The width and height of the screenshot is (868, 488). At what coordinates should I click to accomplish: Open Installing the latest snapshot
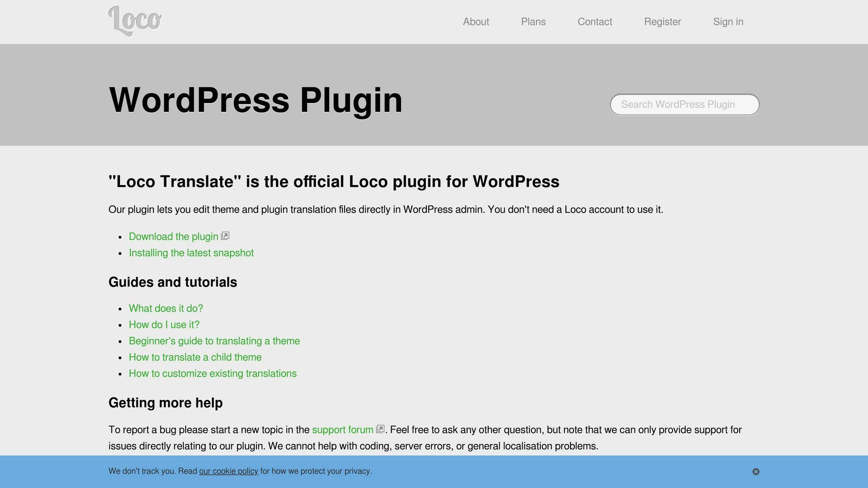pos(191,253)
